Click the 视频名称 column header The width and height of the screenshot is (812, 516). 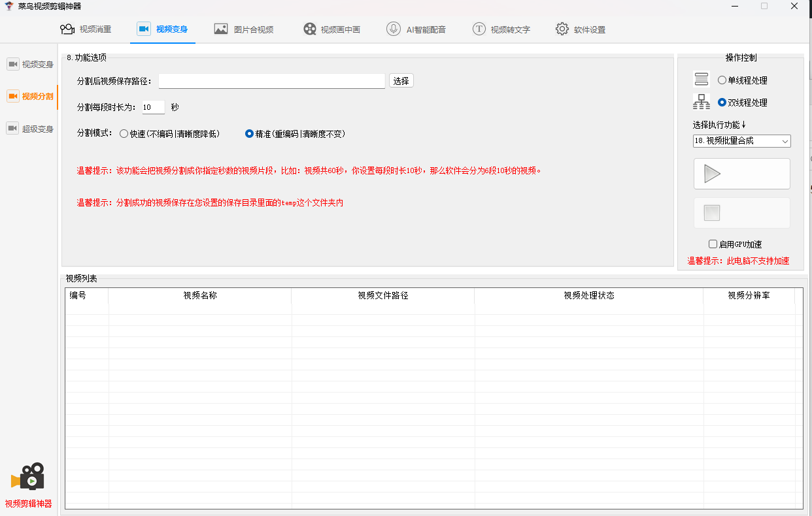point(200,295)
